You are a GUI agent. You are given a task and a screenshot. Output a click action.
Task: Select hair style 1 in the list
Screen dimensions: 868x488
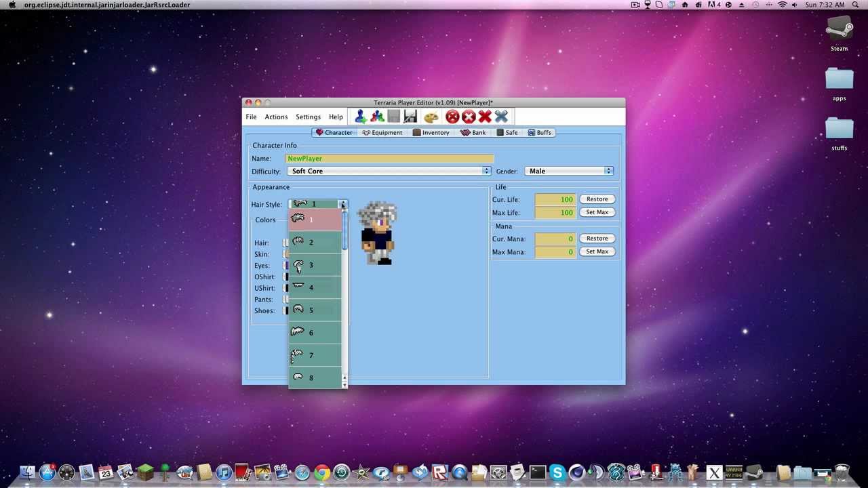(315, 220)
